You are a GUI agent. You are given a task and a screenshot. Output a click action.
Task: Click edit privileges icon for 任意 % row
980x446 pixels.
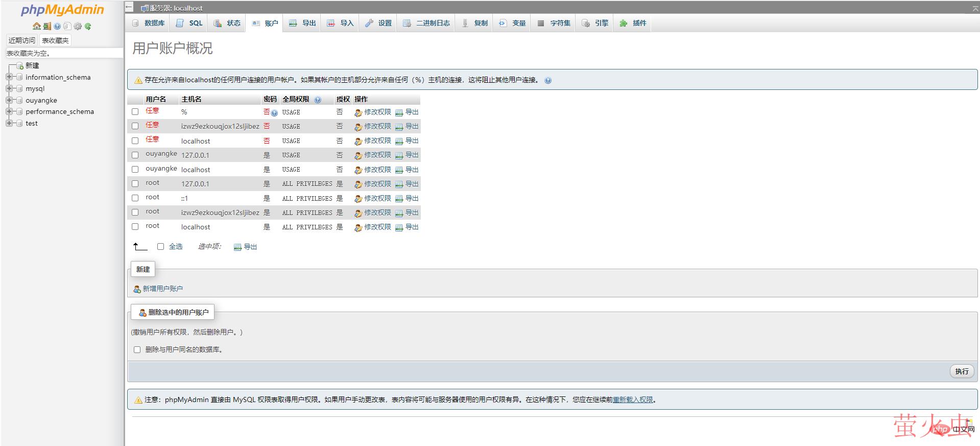click(x=358, y=112)
